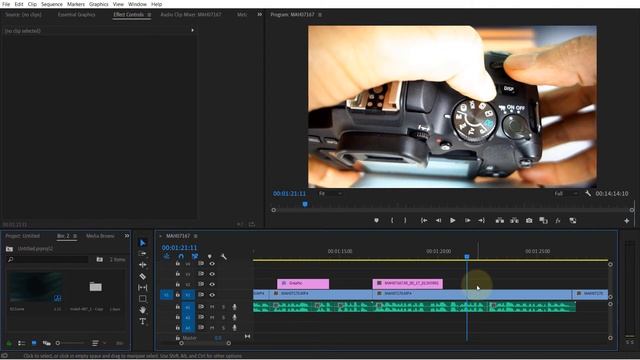The height and width of the screenshot is (360, 640).
Task: Click the Extract button
Action: pos(514,220)
